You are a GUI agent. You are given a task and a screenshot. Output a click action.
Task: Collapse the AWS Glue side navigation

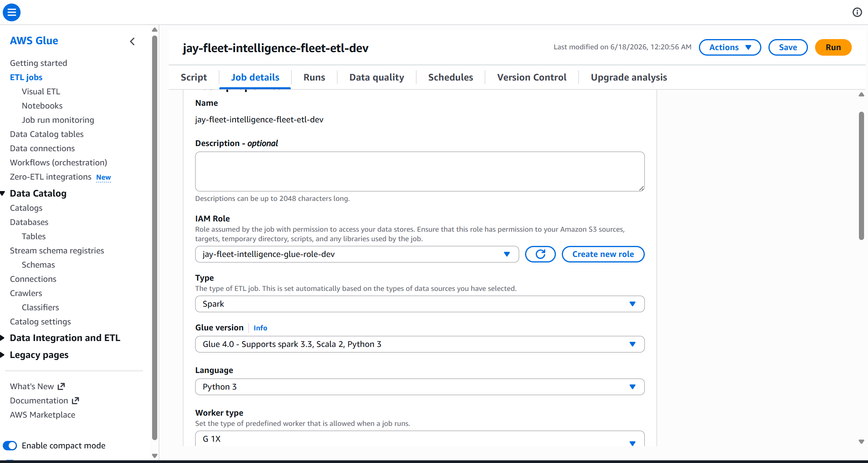click(x=132, y=41)
